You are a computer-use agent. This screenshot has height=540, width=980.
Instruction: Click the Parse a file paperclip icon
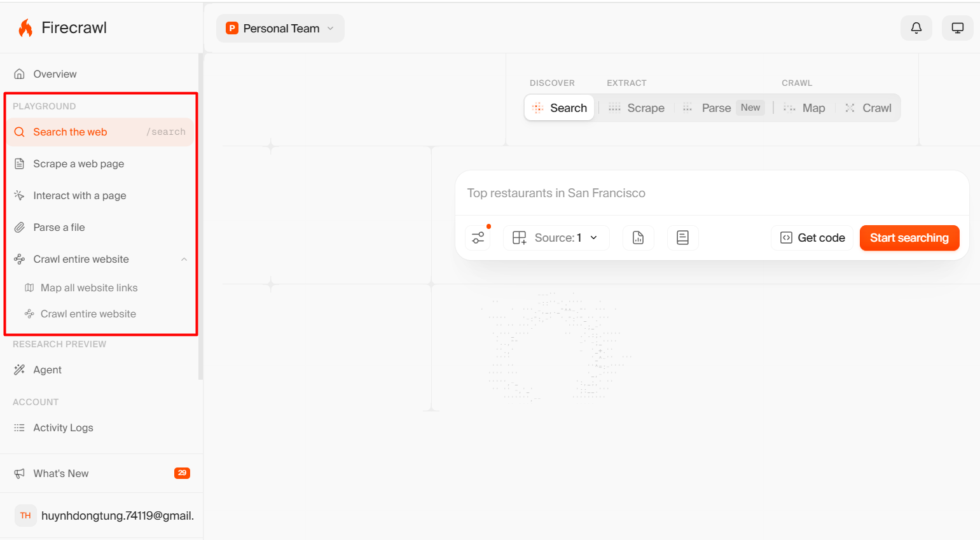coord(20,227)
